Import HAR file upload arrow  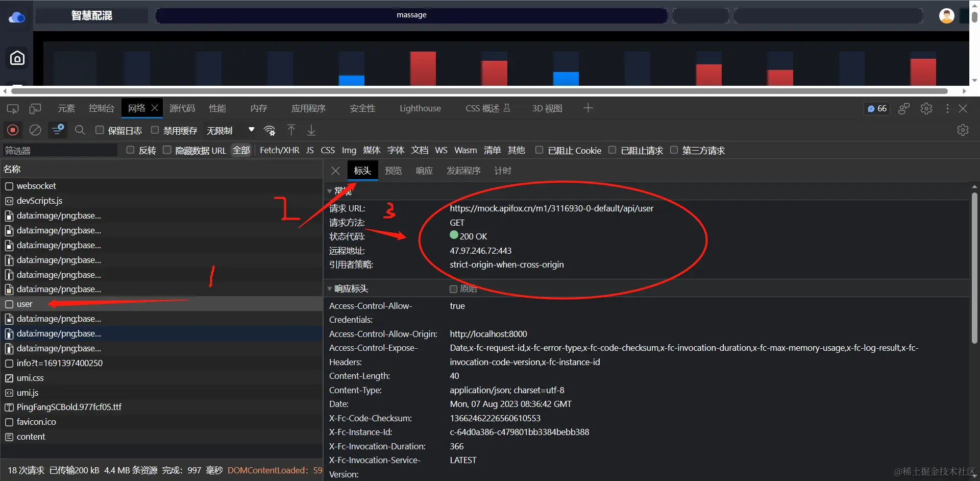[291, 130]
